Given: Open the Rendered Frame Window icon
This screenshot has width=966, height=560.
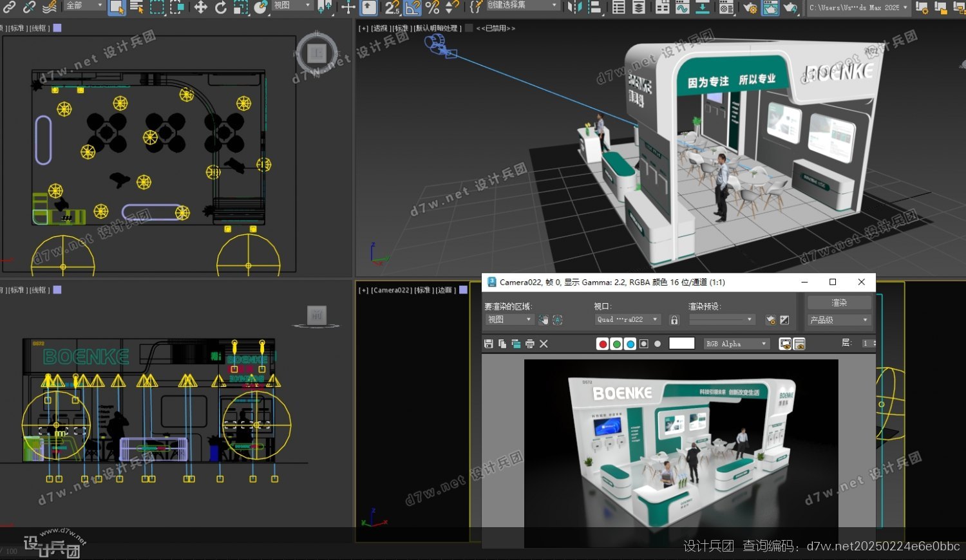Looking at the screenshot, I should coord(770,7).
